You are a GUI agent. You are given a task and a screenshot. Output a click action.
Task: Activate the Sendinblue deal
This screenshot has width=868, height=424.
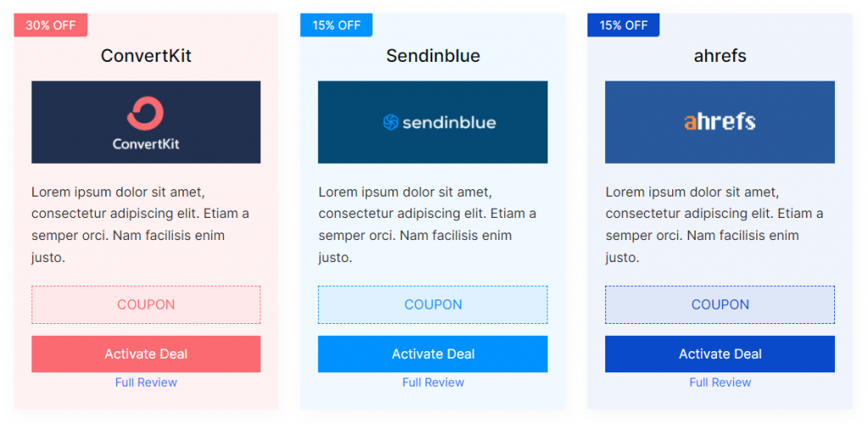tap(432, 354)
